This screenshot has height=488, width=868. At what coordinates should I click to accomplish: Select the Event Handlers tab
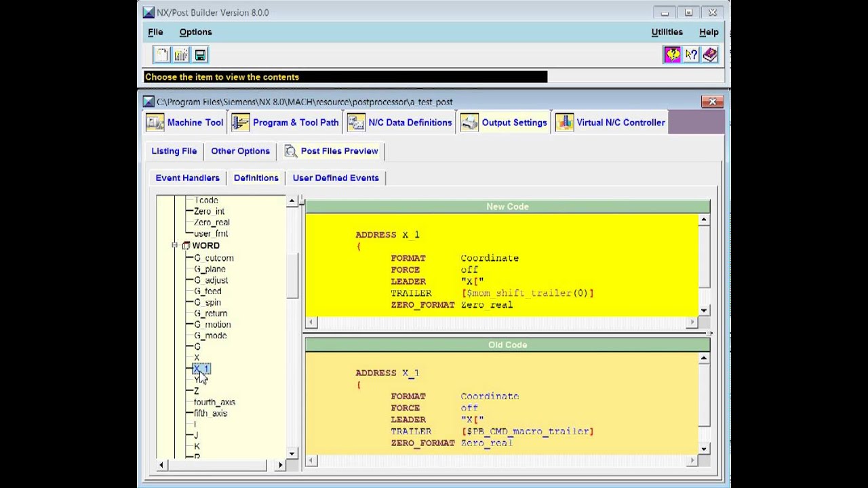187,178
